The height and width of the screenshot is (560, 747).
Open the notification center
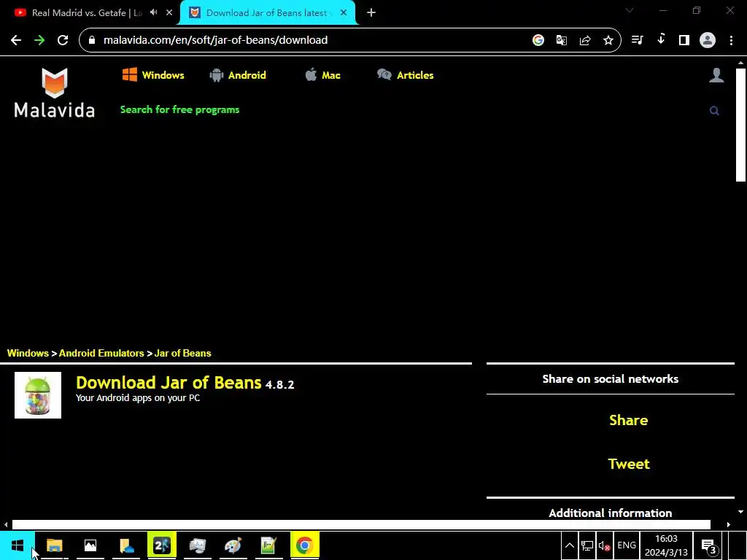709,545
